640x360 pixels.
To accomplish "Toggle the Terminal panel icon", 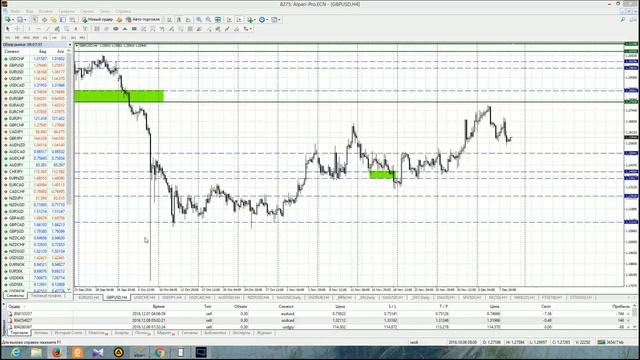I will (63, 20).
